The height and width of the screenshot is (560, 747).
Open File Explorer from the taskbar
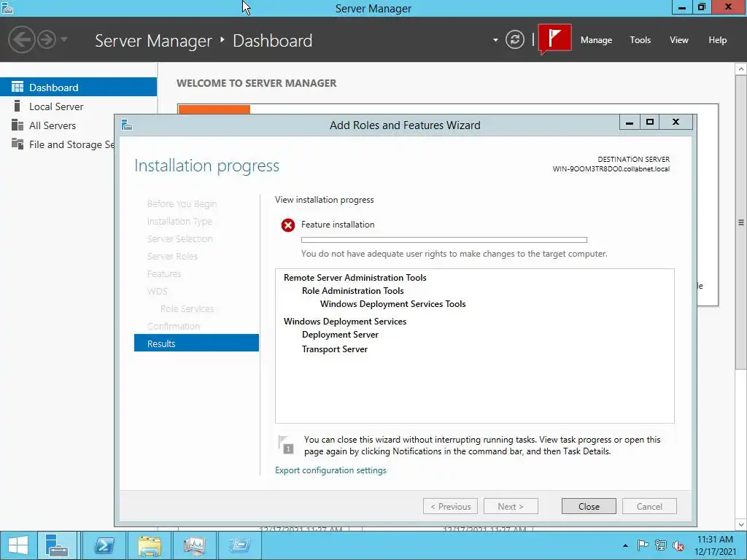click(x=149, y=545)
